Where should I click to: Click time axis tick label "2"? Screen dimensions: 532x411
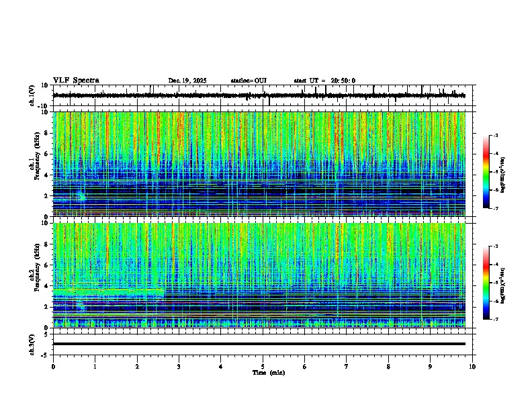point(137,367)
